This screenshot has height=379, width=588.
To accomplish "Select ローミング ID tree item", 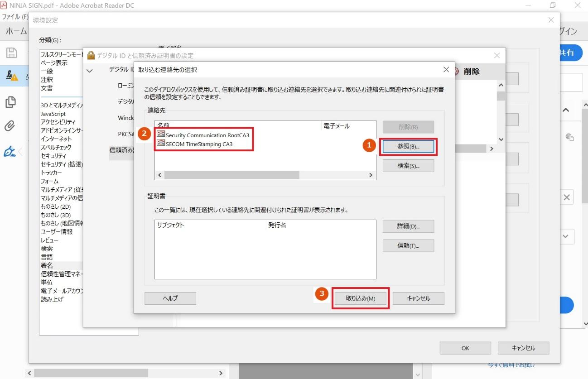I will click(126, 85).
